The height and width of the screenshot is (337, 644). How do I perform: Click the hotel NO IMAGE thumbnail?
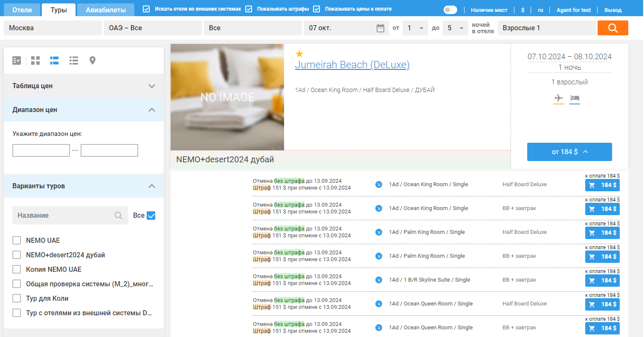tap(227, 97)
